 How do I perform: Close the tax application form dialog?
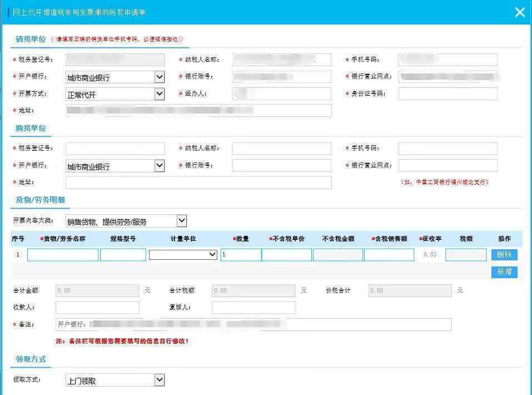pyautogui.click(x=520, y=12)
